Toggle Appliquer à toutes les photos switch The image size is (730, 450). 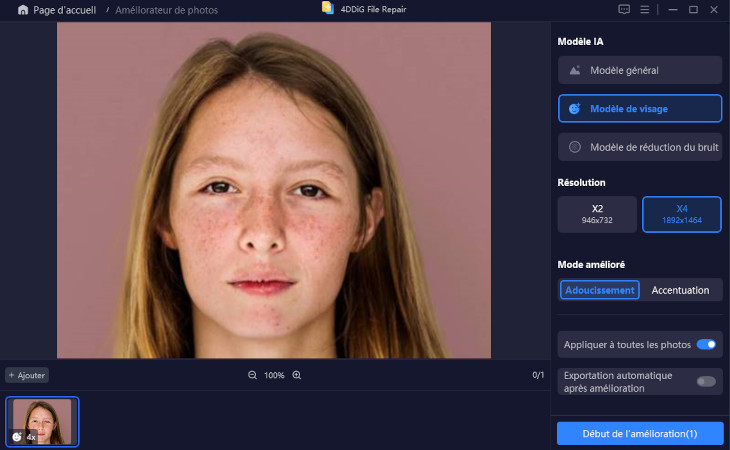[706, 344]
